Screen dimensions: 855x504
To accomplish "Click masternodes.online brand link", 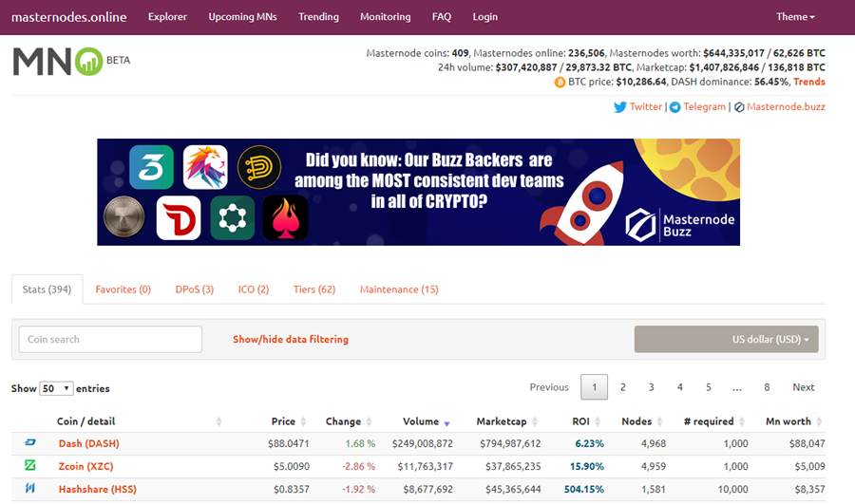I will pyautogui.click(x=68, y=17).
